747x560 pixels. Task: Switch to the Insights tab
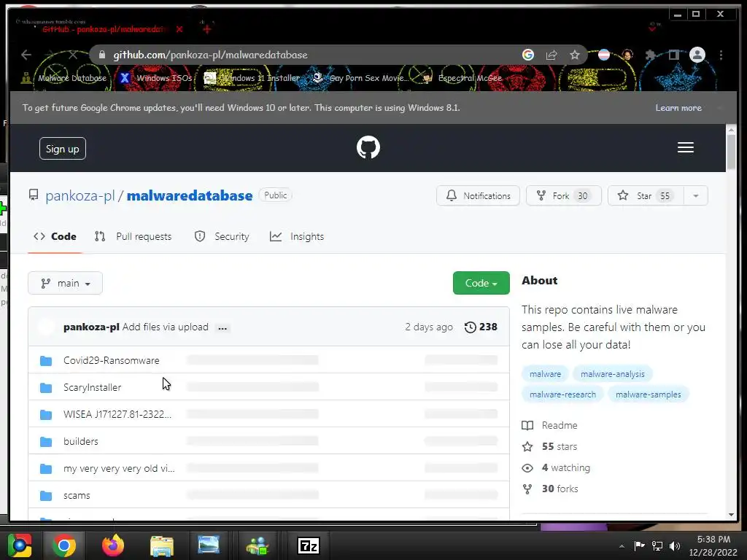coord(297,236)
